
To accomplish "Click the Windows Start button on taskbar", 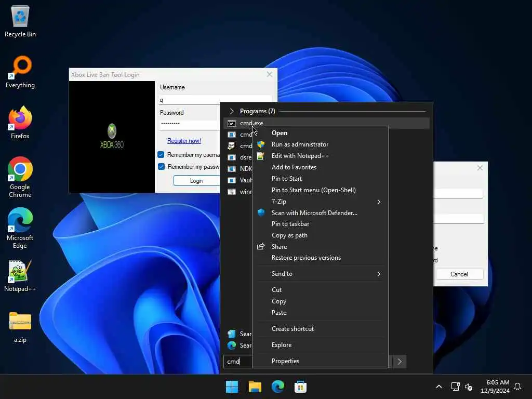I will [232, 387].
